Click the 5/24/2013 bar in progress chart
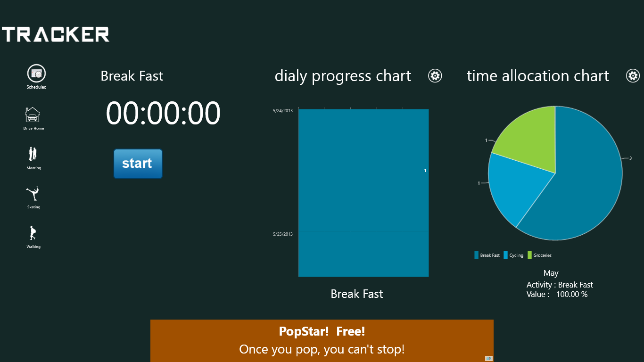The width and height of the screenshot is (644, 362). click(x=363, y=170)
